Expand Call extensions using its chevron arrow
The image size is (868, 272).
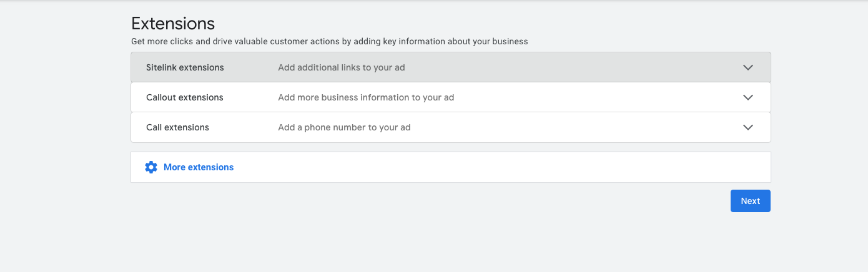(x=748, y=127)
